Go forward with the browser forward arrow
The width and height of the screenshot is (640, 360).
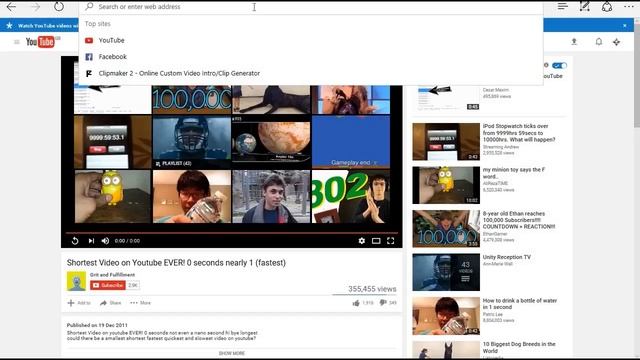[36, 7]
